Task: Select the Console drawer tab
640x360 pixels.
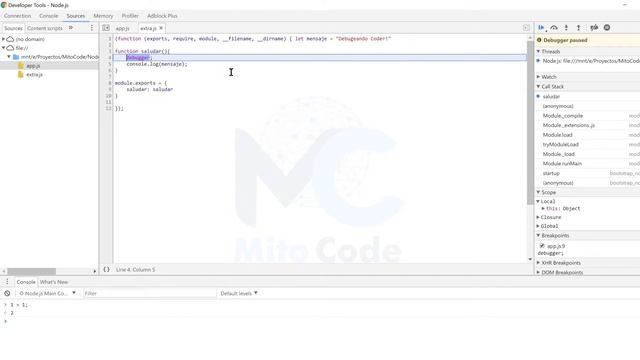Action: (26, 282)
